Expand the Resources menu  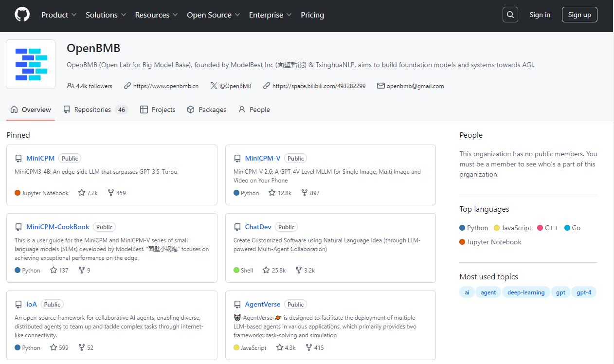[157, 15]
